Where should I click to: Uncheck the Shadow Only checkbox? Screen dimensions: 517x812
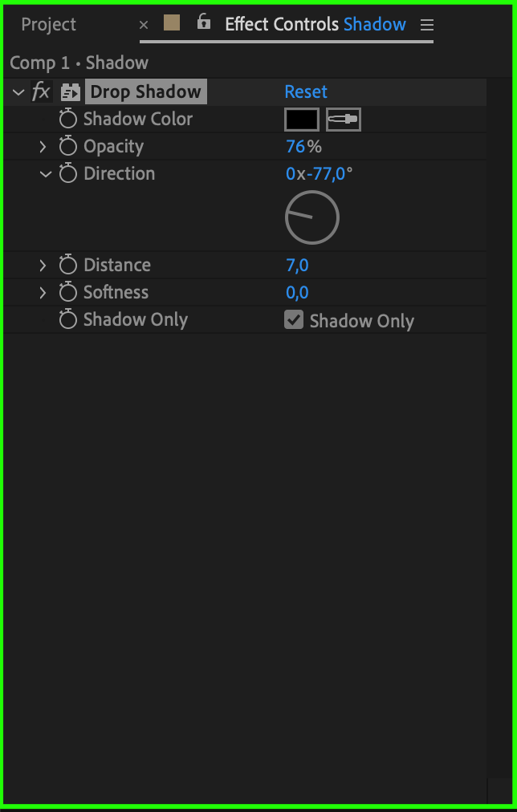click(x=294, y=320)
